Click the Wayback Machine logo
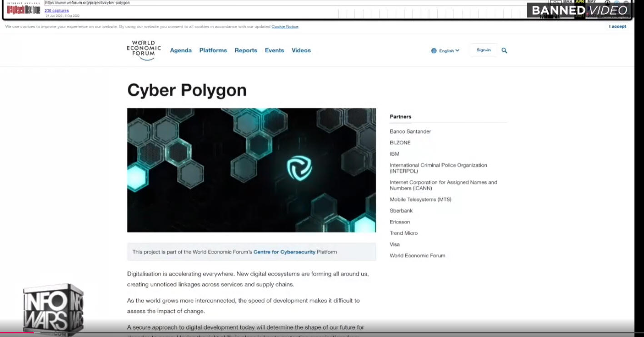The image size is (644, 337). point(23,9)
